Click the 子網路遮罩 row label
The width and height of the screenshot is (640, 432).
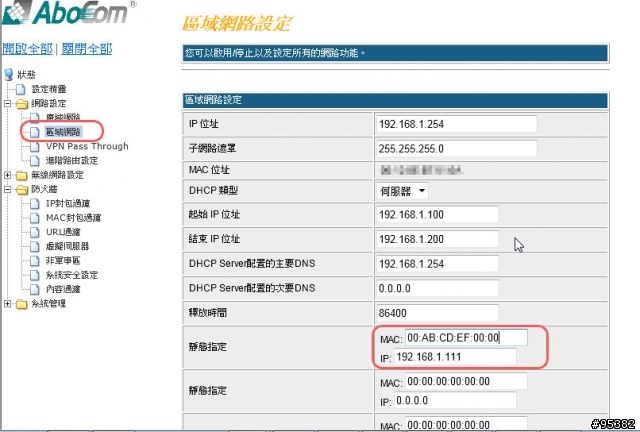pyautogui.click(x=212, y=149)
